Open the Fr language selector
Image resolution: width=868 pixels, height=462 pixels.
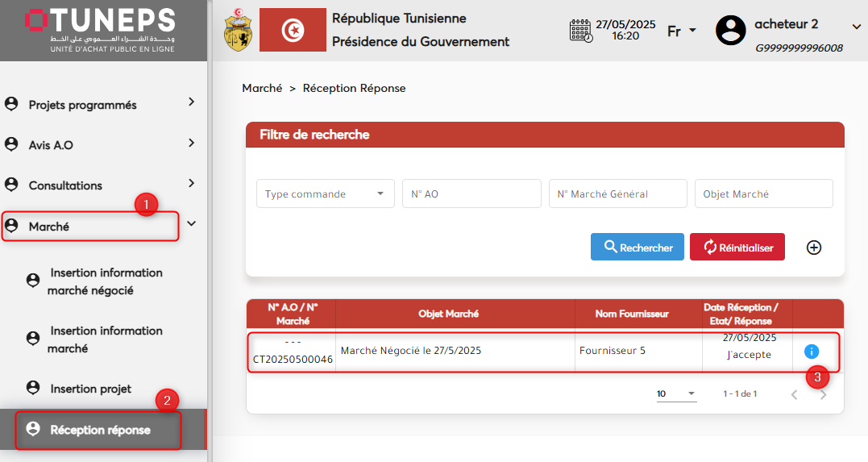pos(681,31)
